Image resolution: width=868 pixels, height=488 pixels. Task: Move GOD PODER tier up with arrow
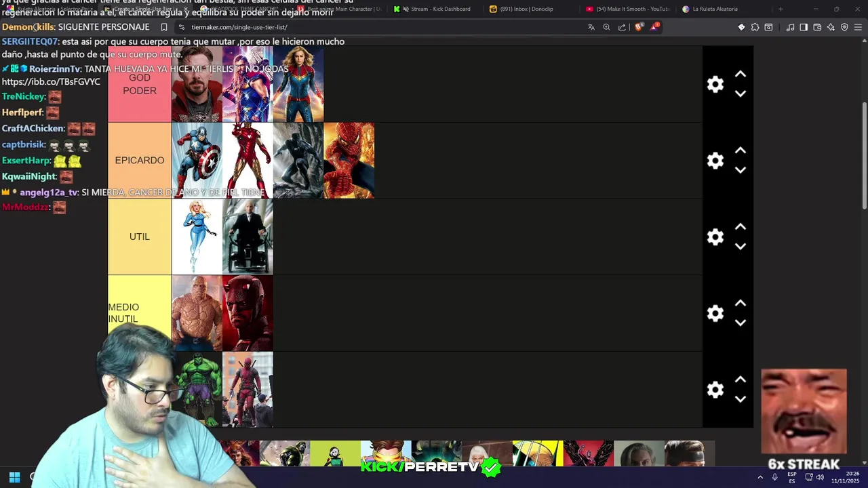click(x=741, y=74)
